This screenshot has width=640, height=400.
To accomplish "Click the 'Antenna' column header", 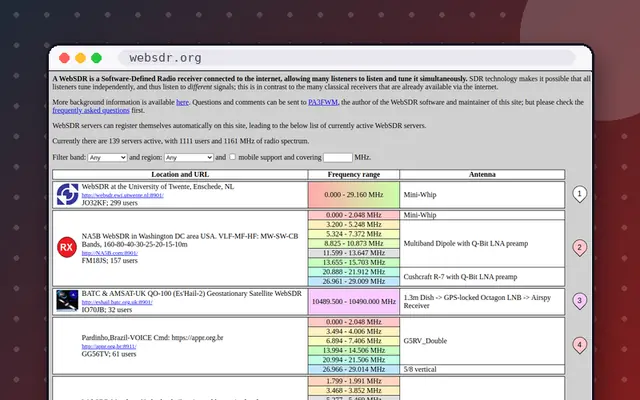I will [482, 175].
